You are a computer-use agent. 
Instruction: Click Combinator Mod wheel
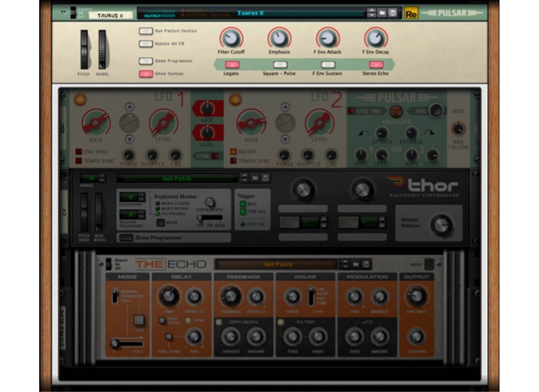102,50
